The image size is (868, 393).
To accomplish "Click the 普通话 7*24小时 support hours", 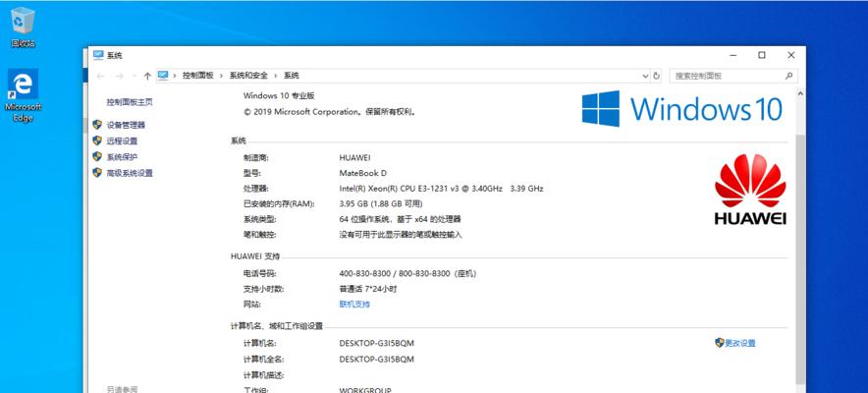I will 368,289.
